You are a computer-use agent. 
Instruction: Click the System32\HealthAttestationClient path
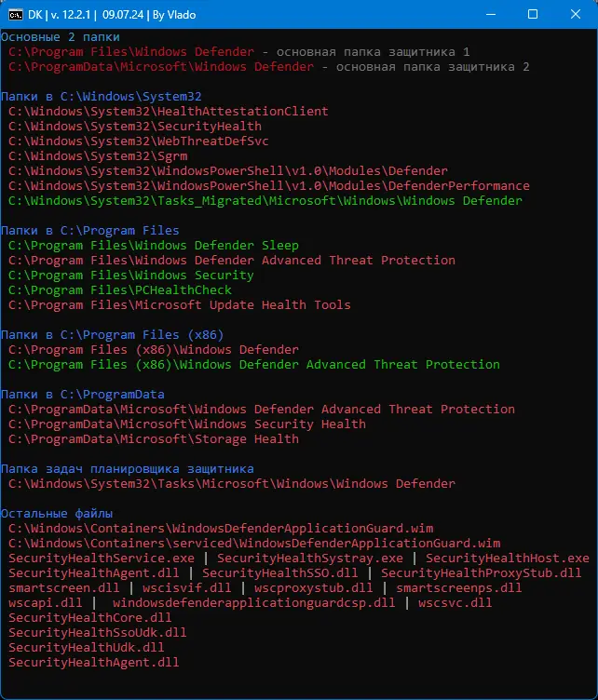click(x=168, y=112)
